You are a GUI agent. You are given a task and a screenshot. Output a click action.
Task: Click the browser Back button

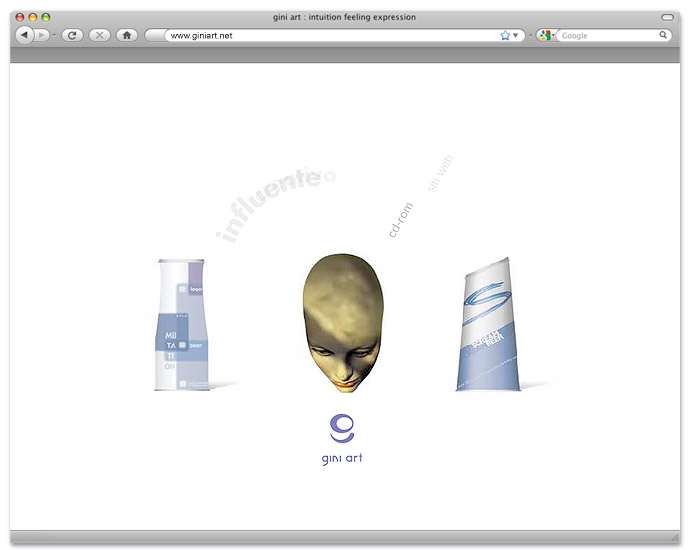click(24, 35)
